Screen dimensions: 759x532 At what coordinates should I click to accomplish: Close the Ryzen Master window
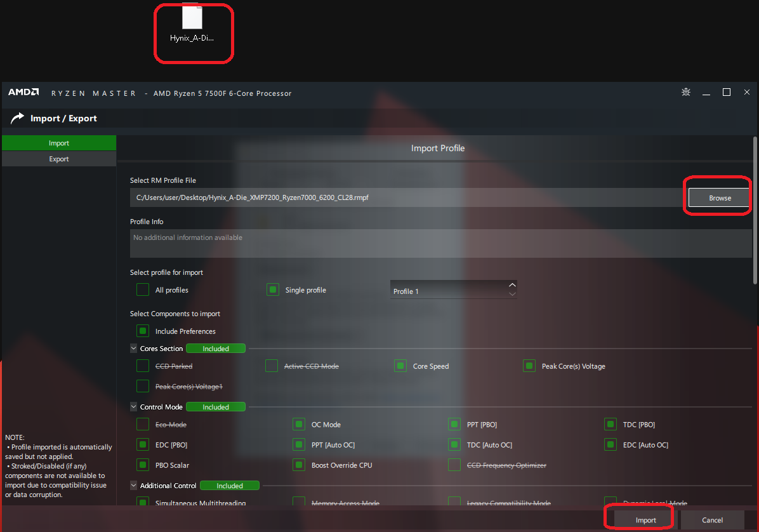click(747, 92)
